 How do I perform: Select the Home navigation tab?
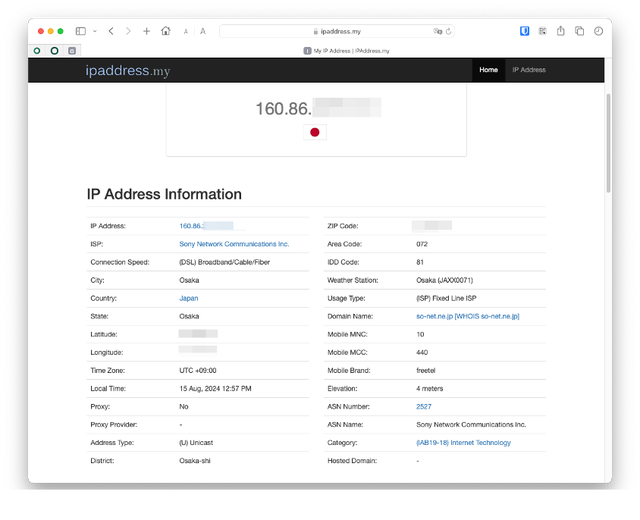tap(488, 70)
